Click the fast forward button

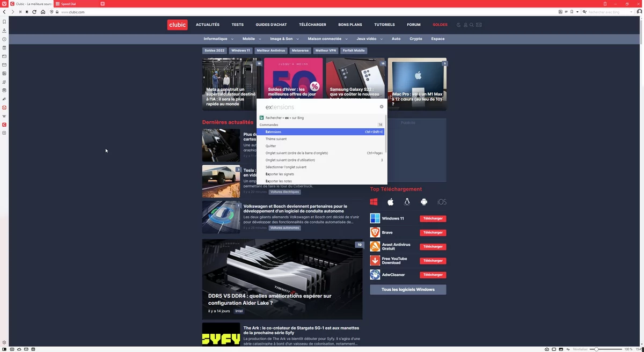pos(27,12)
